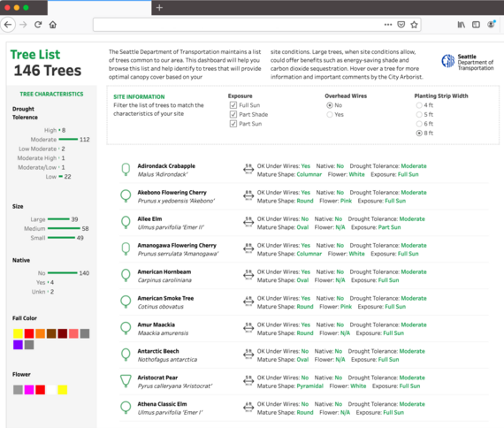Select the purple Fall Color swatch
The height and width of the screenshot is (428, 504).
(x=18, y=345)
